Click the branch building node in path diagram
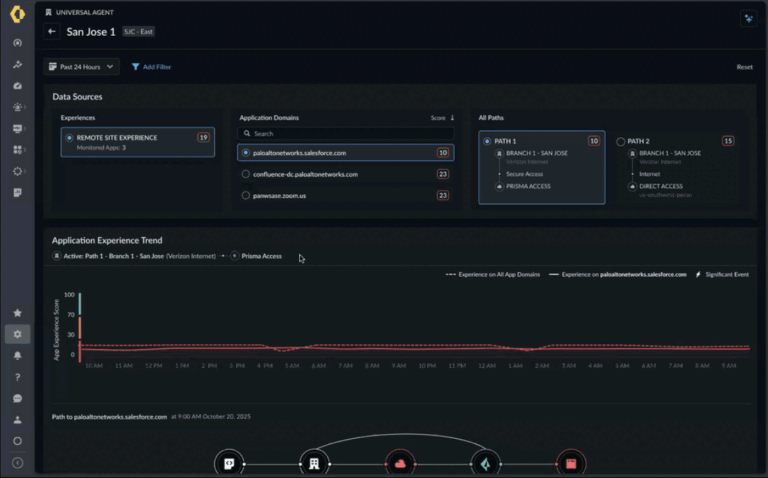This screenshot has height=478, width=768. pyautogui.click(x=314, y=463)
